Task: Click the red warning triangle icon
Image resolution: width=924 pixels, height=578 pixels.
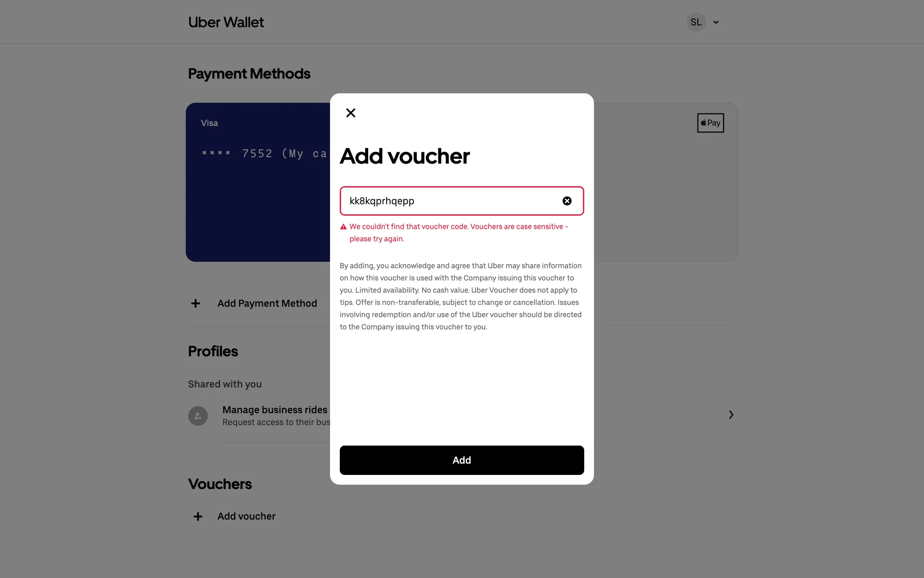Action: (344, 227)
